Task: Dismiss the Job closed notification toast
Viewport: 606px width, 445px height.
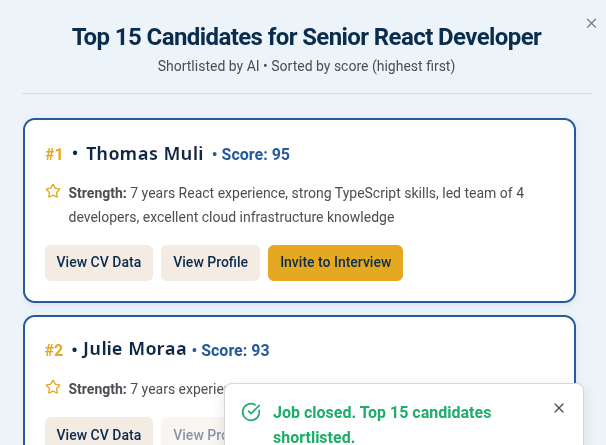Action: [558, 408]
